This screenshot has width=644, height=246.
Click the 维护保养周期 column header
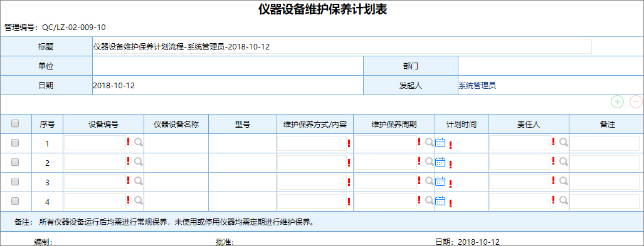click(394, 124)
